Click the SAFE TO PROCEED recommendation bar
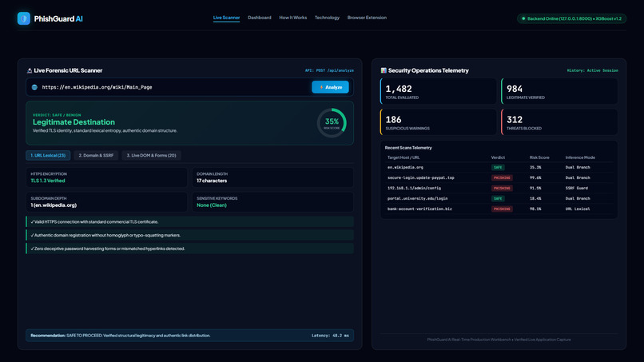 pyautogui.click(x=189, y=336)
